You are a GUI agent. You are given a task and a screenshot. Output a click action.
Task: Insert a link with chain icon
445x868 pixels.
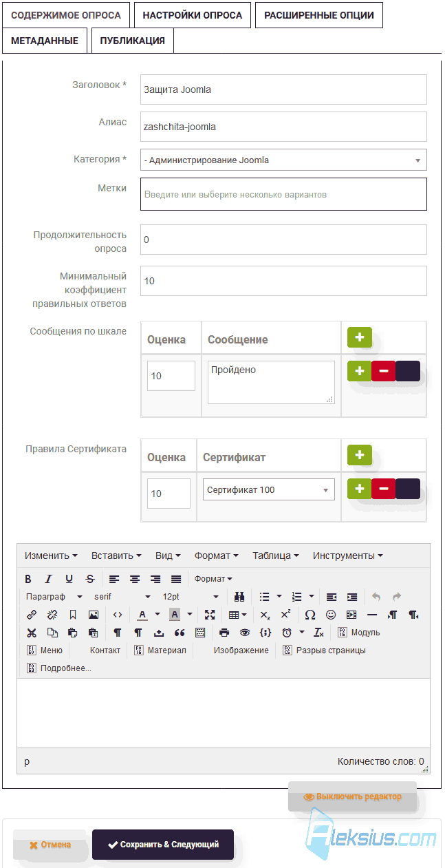click(x=32, y=615)
